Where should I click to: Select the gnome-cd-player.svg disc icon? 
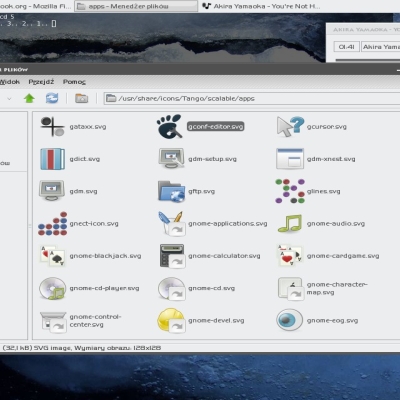pyautogui.click(x=52, y=288)
